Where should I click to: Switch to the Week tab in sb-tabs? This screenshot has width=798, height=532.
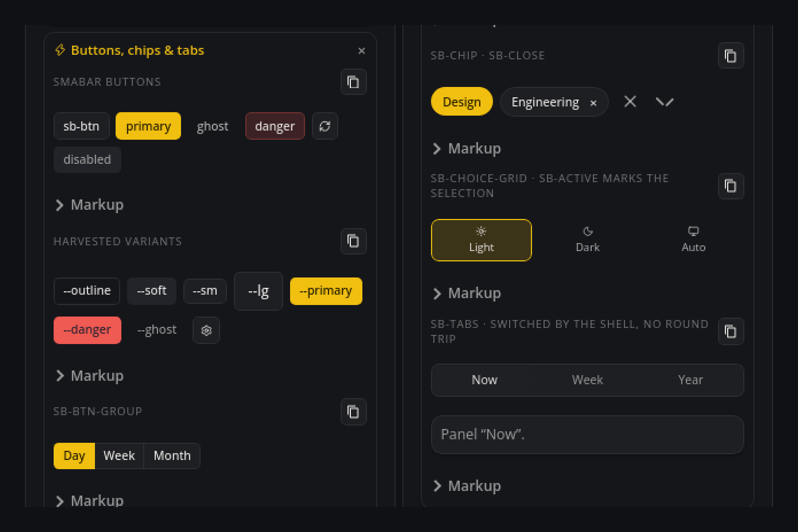point(587,380)
